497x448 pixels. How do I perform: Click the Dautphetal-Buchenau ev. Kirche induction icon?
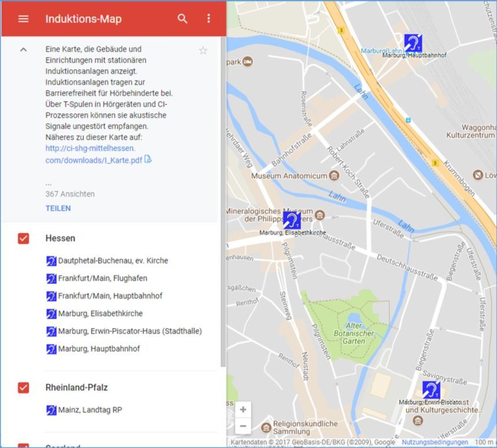point(51,261)
